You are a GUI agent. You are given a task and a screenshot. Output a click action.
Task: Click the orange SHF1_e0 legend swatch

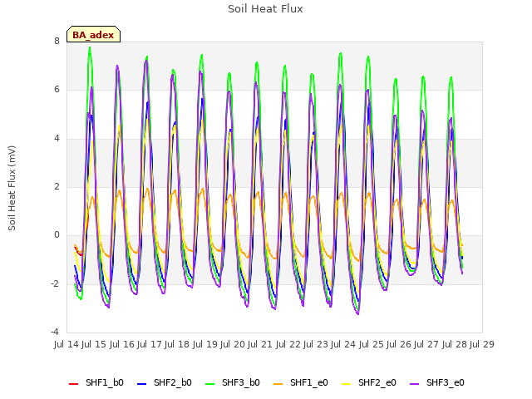pyautogui.click(x=278, y=384)
